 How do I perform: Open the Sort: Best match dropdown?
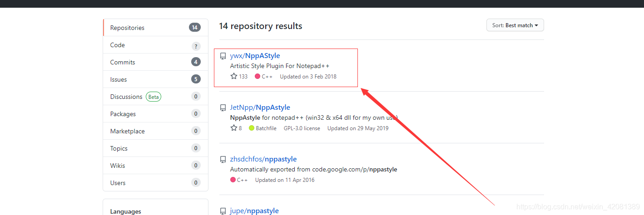point(515,25)
